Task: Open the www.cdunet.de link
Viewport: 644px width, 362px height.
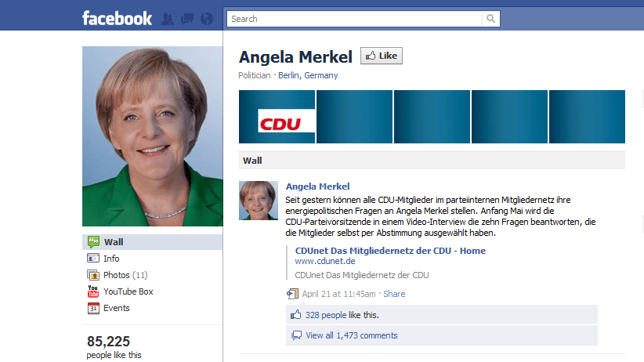Action: pyautogui.click(x=325, y=262)
